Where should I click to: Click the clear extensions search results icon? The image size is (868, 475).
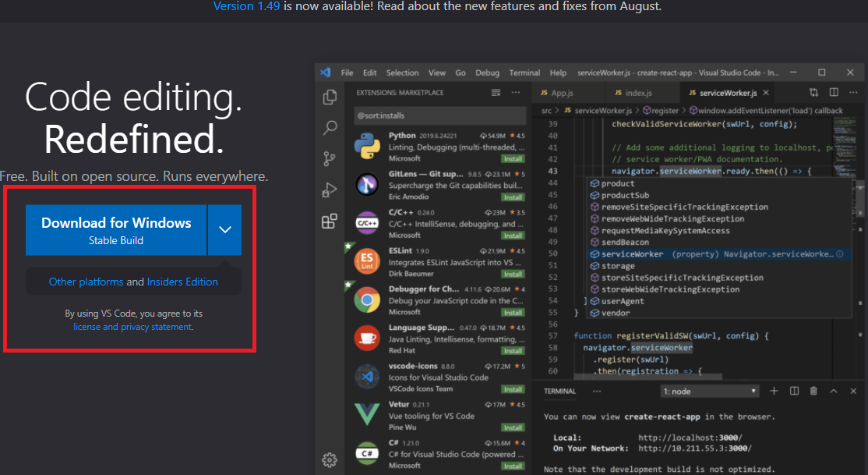click(496, 93)
